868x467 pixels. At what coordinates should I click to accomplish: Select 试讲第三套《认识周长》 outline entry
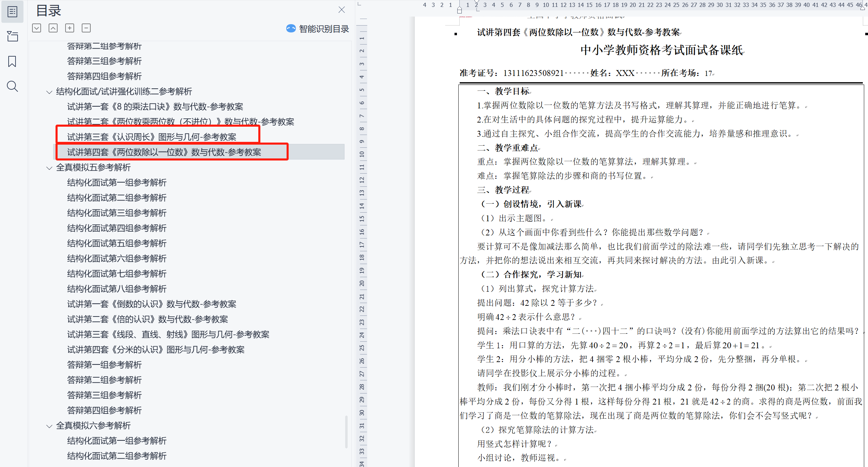[152, 137]
